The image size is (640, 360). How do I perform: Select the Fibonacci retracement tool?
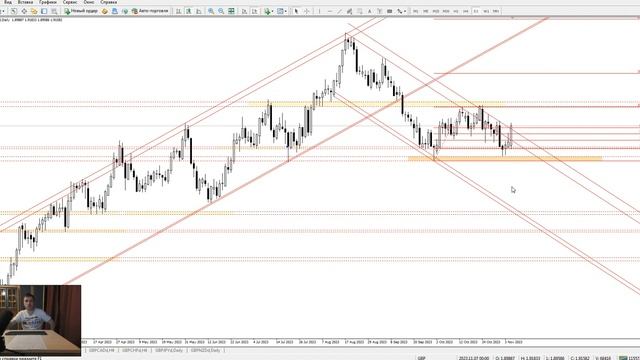[x=360, y=11]
